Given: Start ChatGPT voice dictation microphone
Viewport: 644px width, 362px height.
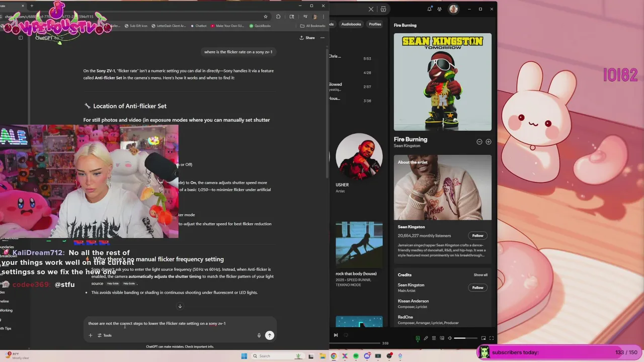Looking at the screenshot, I should pos(259,335).
